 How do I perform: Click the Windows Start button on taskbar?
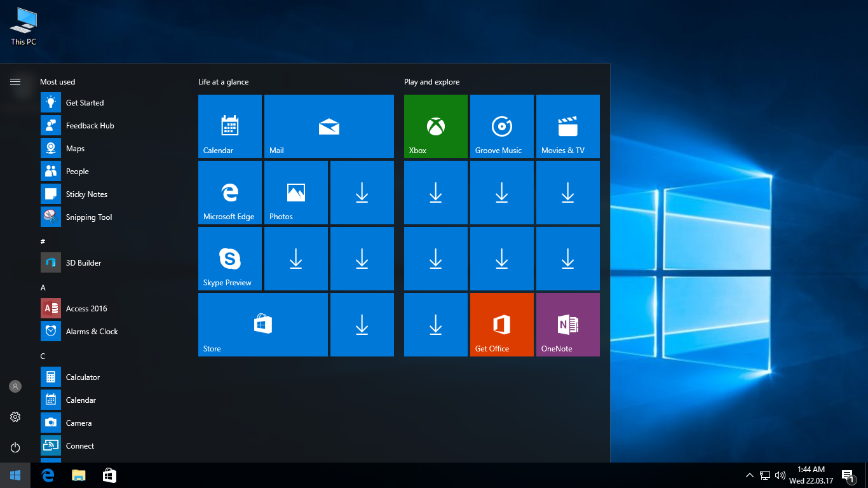point(15,475)
